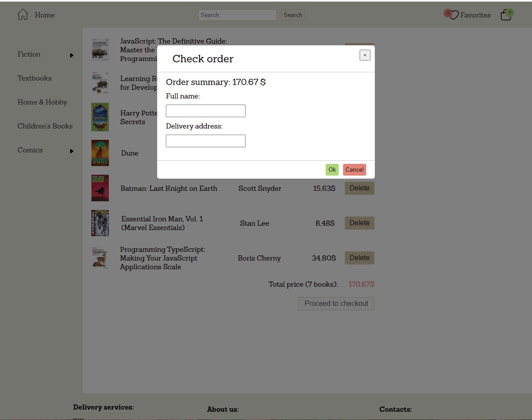Image resolution: width=532 pixels, height=420 pixels.
Task: Delete Programming TypeScript book from cart
Action: coord(360,258)
